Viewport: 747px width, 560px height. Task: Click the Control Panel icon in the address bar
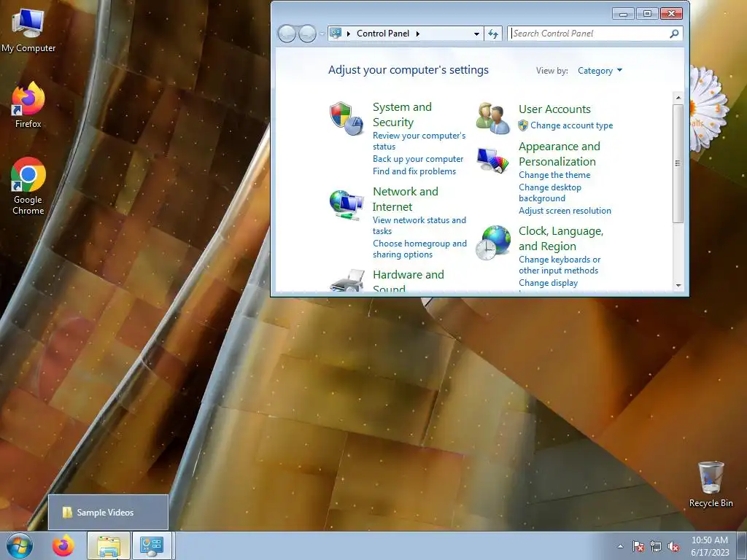point(336,34)
